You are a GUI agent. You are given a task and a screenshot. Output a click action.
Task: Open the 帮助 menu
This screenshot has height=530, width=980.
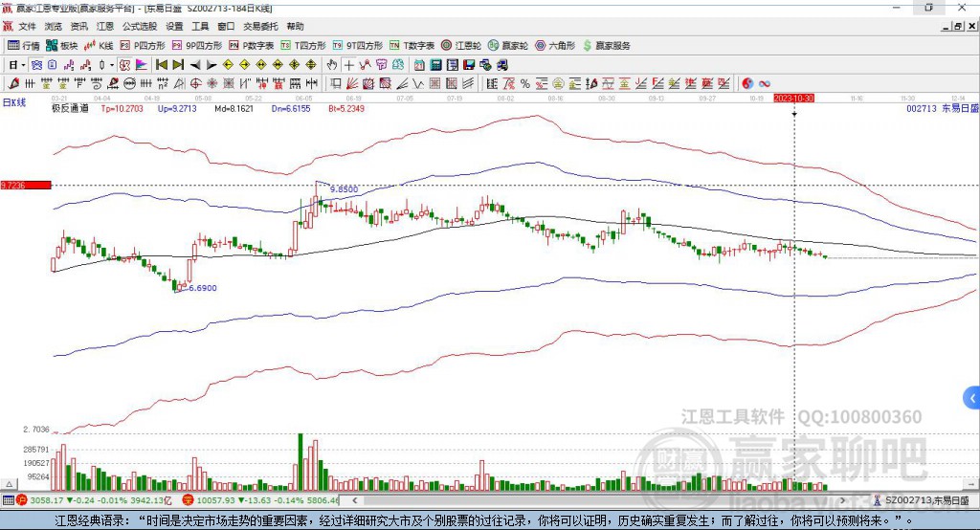click(x=295, y=26)
